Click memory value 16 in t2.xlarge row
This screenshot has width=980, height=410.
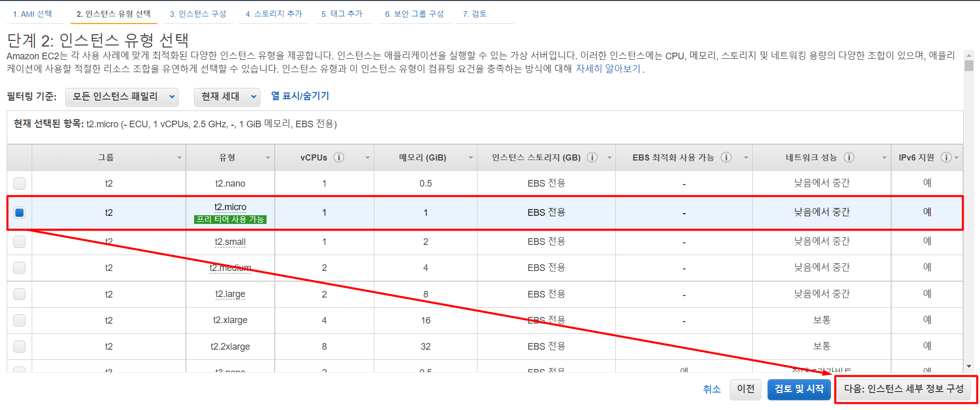(x=426, y=321)
